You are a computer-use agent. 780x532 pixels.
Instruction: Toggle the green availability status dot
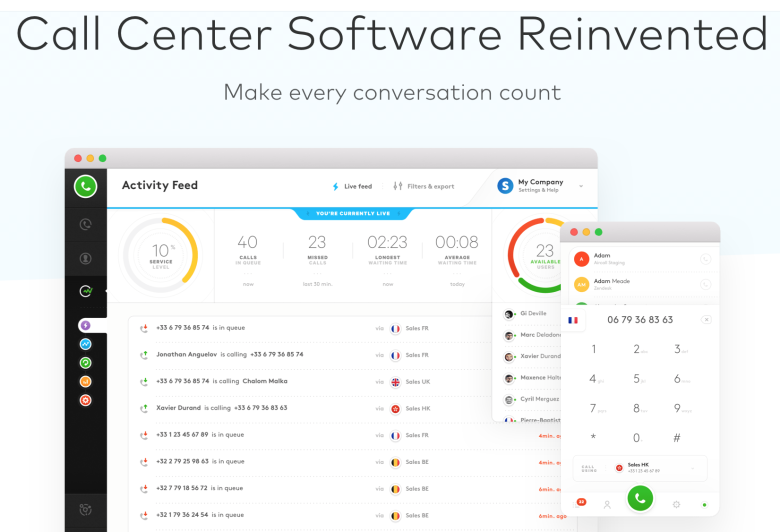pyautogui.click(x=704, y=505)
